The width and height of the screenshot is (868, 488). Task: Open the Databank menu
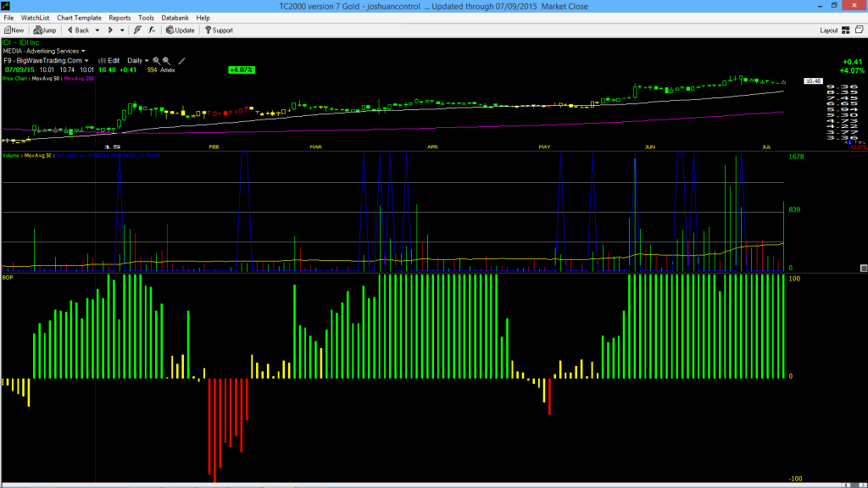(x=175, y=18)
